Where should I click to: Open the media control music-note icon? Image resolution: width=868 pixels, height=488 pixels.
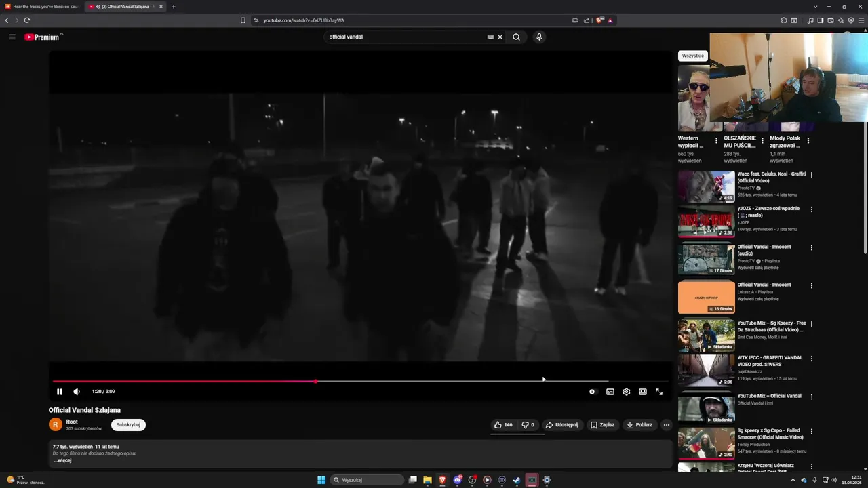point(810,20)
